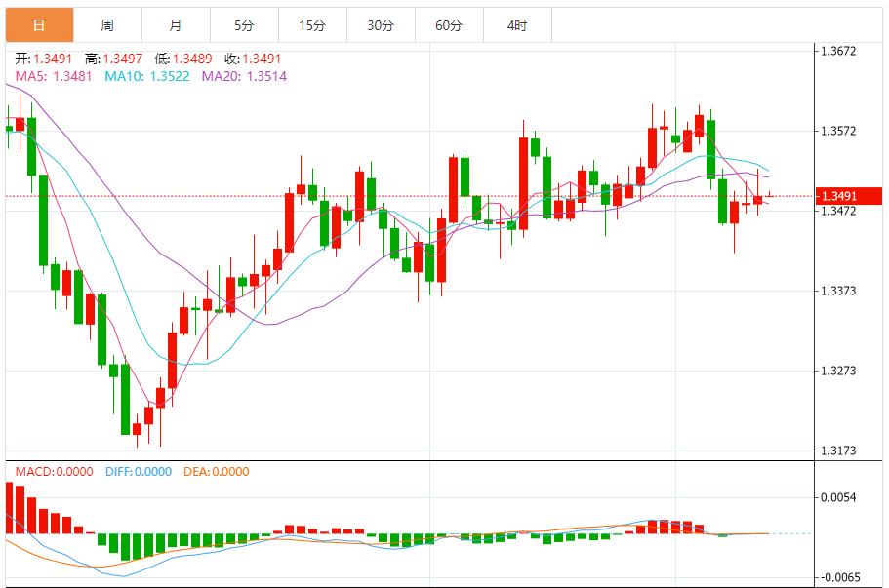This screenshot has width=889, height=588.
Task: Switch to the 月 monthly tab
Action: pyautogui.click(x=176, y=25)
